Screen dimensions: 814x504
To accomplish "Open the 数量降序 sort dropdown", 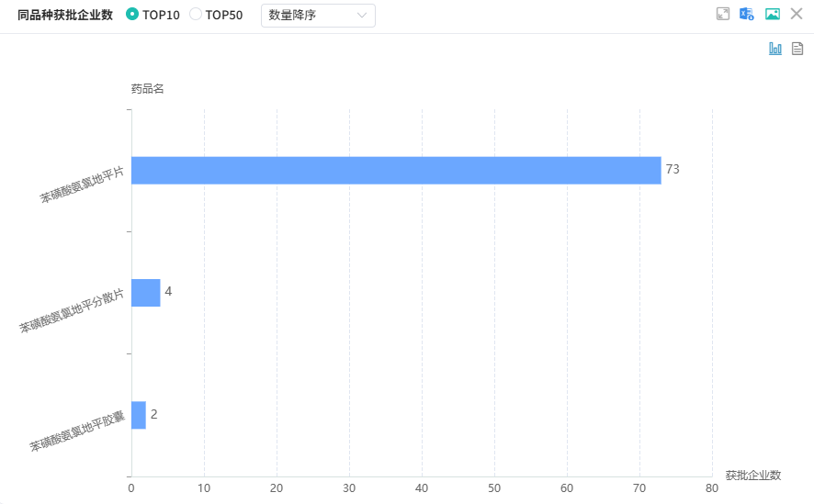I will tap(318, 15).
